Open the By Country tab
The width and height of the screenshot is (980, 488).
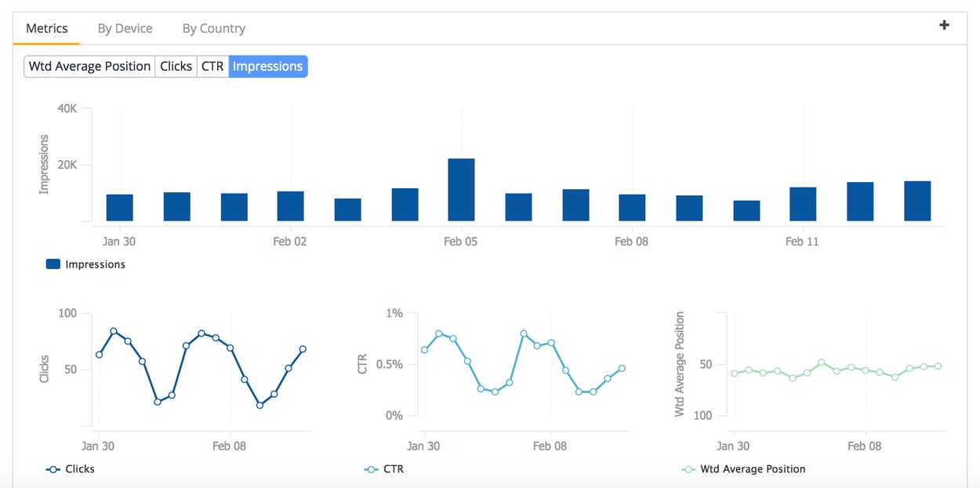pyautogui.click(x=214, y=28)
